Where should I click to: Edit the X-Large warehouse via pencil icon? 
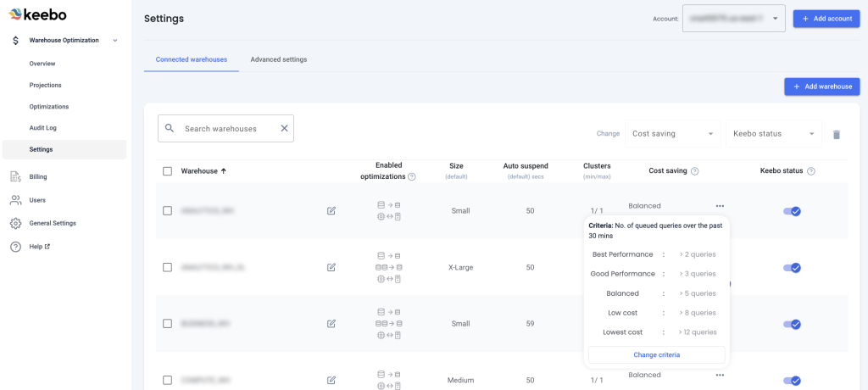coord(331,267)
